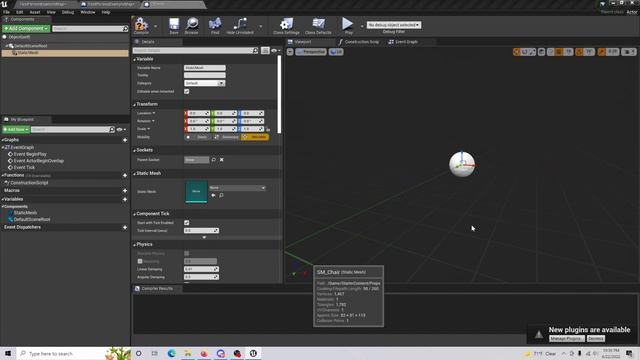This screenshot has height=360, width=640.
Task: Open Lit view mode menu
Action: coord(336,52)
